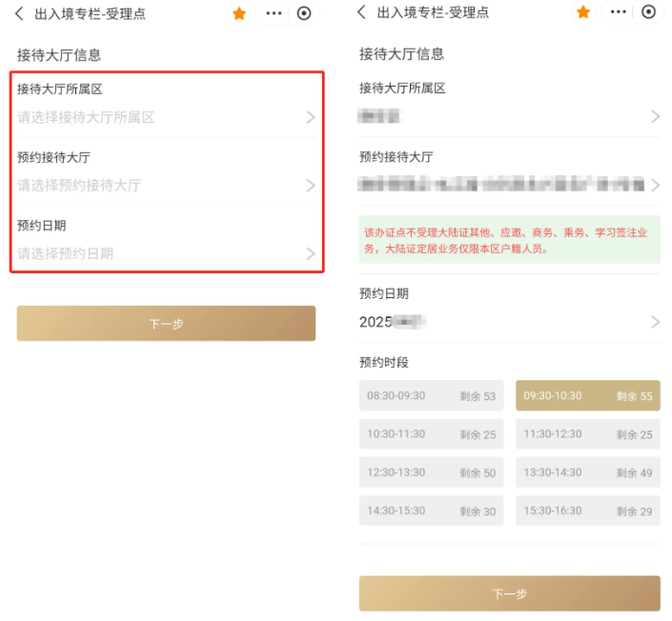The image size is (672, 621).
Task: Expand the 请选择预约接待大厅 selector
Action: click(x=166, y=185)
